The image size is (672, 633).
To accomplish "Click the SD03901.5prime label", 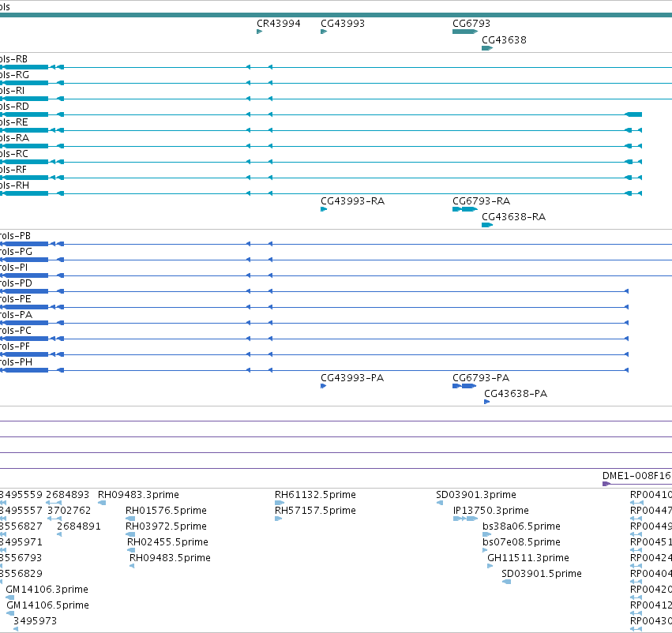I will click(x=542, y=574).
